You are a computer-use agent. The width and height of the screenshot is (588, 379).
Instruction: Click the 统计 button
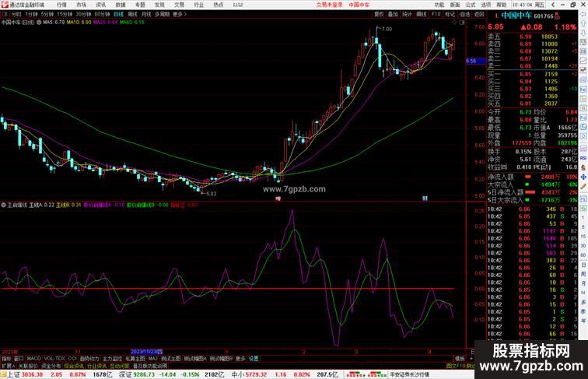point(408,14)
